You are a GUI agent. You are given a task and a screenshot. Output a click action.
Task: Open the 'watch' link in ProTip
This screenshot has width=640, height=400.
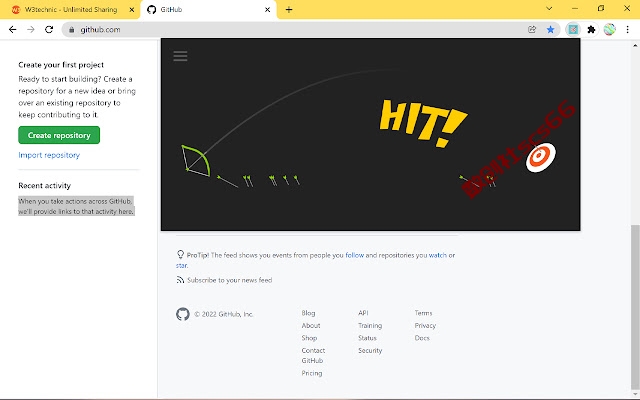(x=438, y=255)
